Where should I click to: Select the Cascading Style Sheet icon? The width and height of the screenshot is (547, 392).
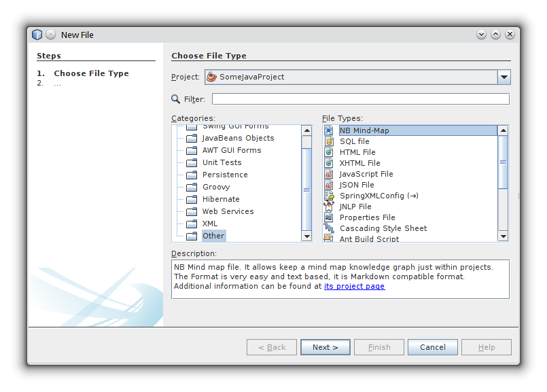(x=329, y=228)
